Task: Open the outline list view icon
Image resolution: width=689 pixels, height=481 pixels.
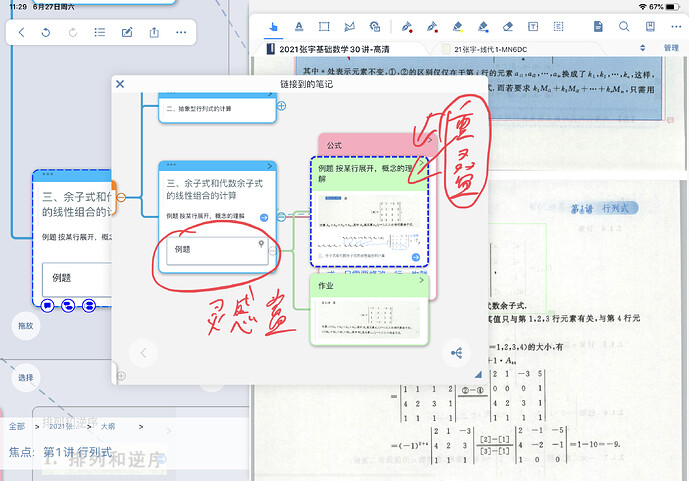Action: (100, 32)
